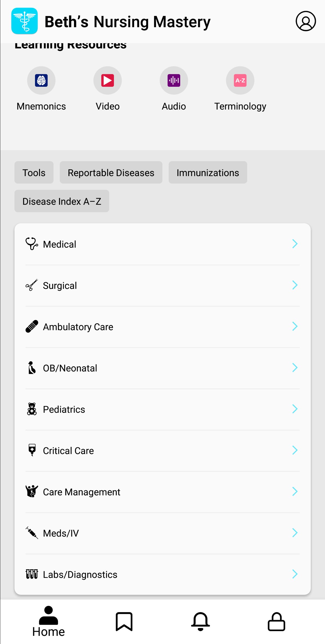Tap the app logo caduceus icon
The width and height of the screenshot is (325, 644).
click(25, 21)
